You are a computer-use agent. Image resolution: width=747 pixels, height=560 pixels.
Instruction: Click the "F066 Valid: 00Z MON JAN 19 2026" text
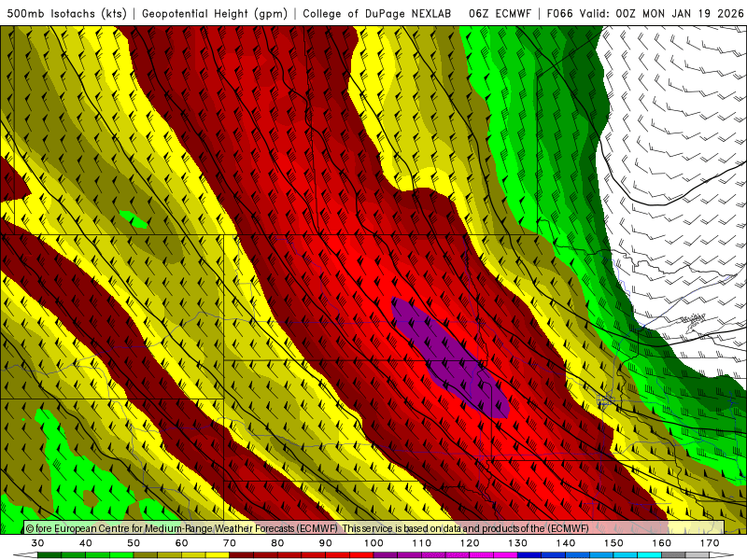tap(645, 13)
